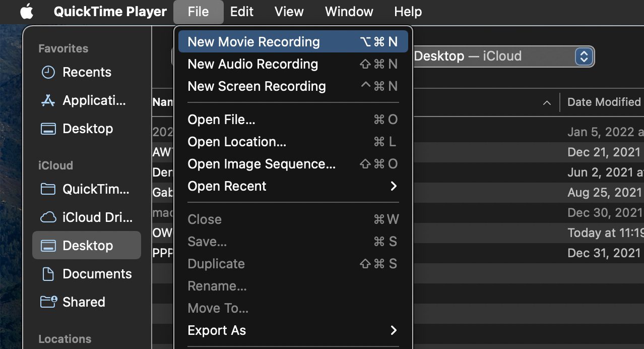Click the Desktop icon under Favorites
This screenshot has width=644, height=349.
[48, 129]
